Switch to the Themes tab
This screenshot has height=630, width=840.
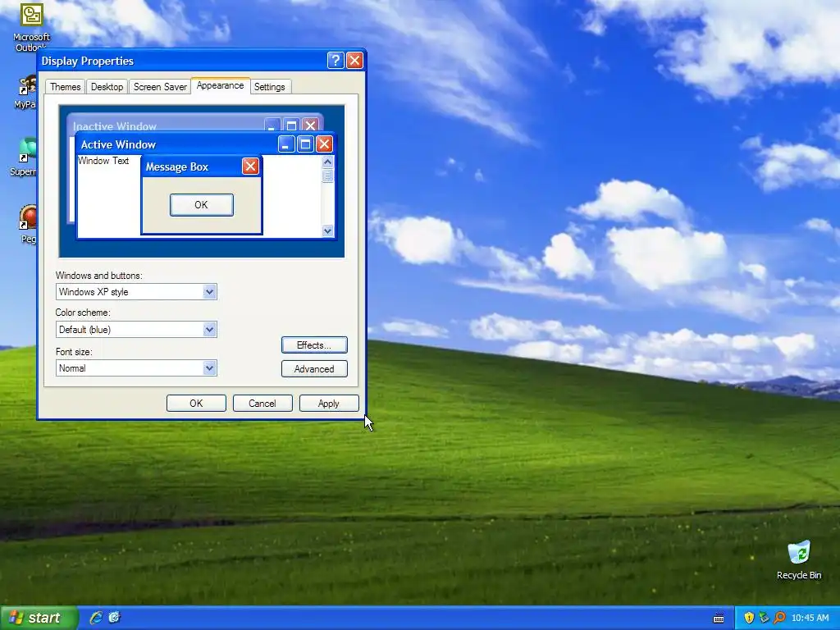click(66, 87)
